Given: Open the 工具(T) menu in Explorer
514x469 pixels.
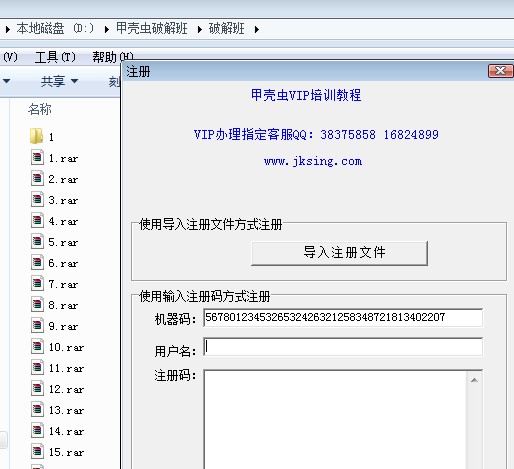Looking at the screenshot, I should click(55, 57).
